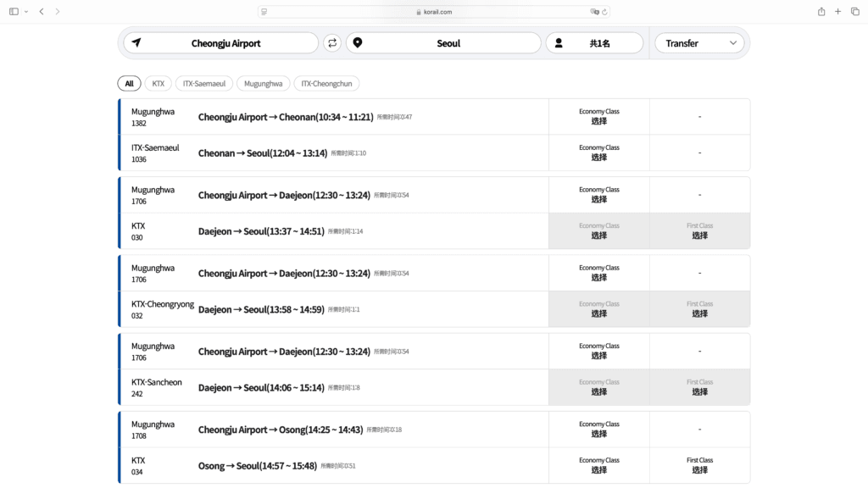Click the swap stations arrows icon

[332, 43]
